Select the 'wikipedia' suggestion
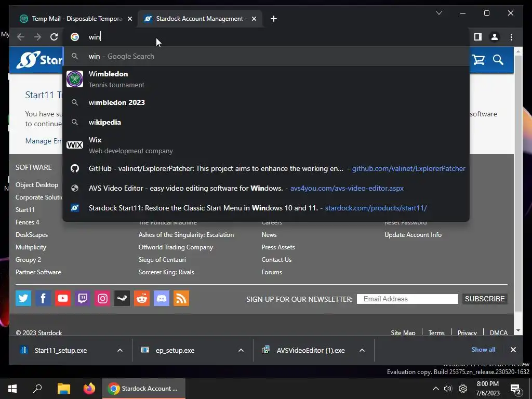 click(266, 122)
